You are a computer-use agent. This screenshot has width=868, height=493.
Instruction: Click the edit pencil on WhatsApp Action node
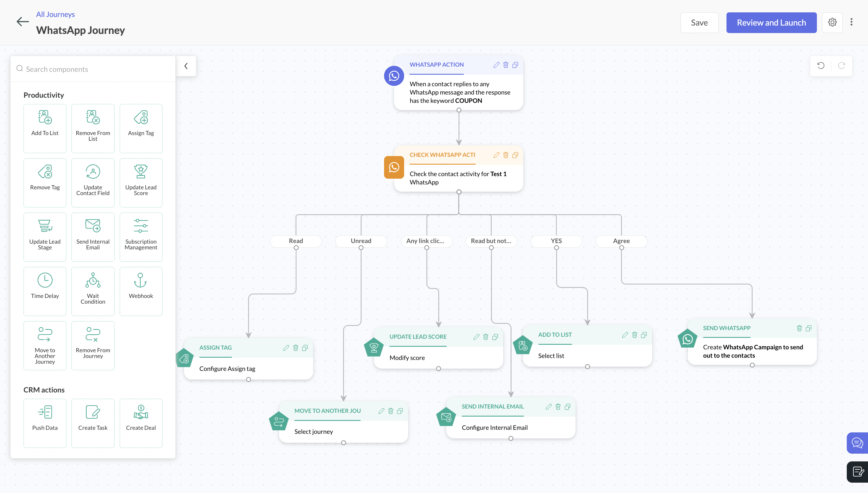point(496,65)
